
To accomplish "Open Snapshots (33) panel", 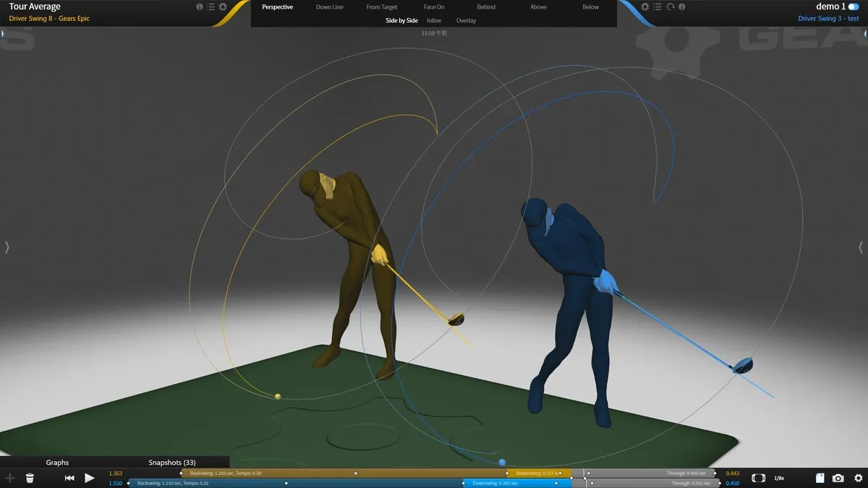I will 172,462.
